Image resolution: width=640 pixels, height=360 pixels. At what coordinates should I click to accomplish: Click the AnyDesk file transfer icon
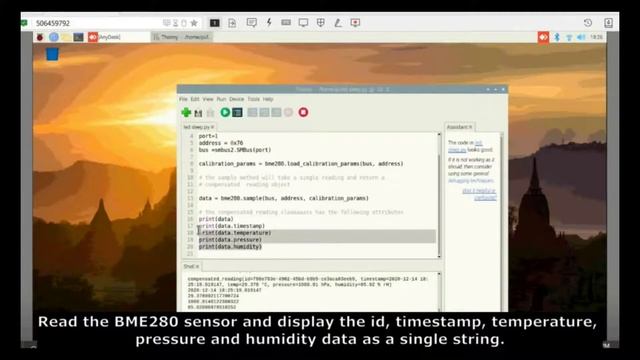pyautogui.click(x=232, y=23)
